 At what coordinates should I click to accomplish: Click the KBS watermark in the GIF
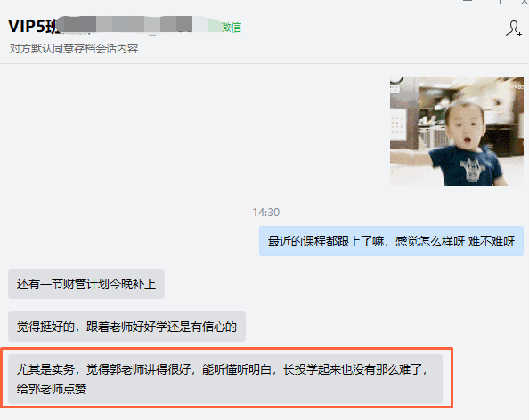[x=518, y=87]
